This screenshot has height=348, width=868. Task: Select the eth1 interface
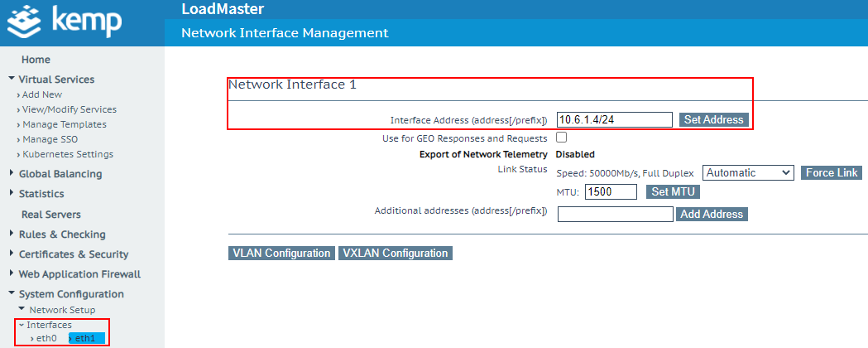[86, 338]
